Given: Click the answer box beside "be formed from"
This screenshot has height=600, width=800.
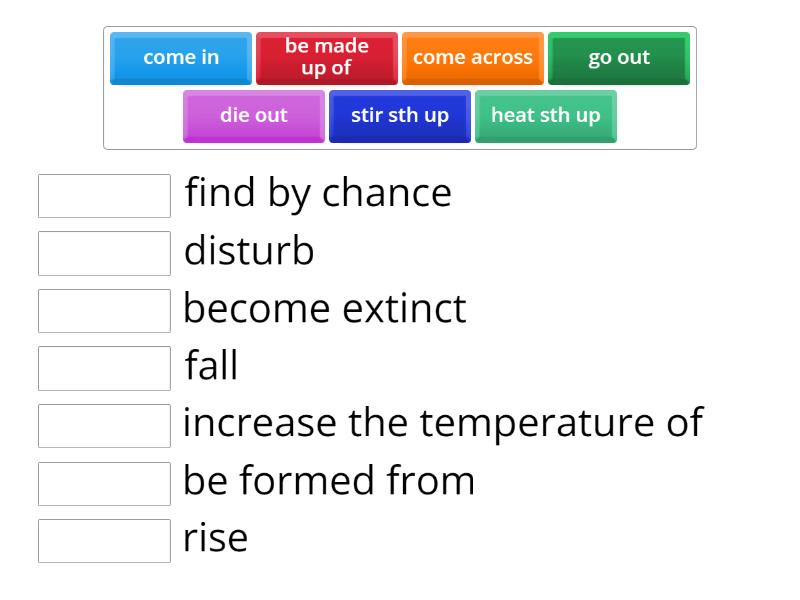Looking at the screenshot, I should tap(104, 484).
